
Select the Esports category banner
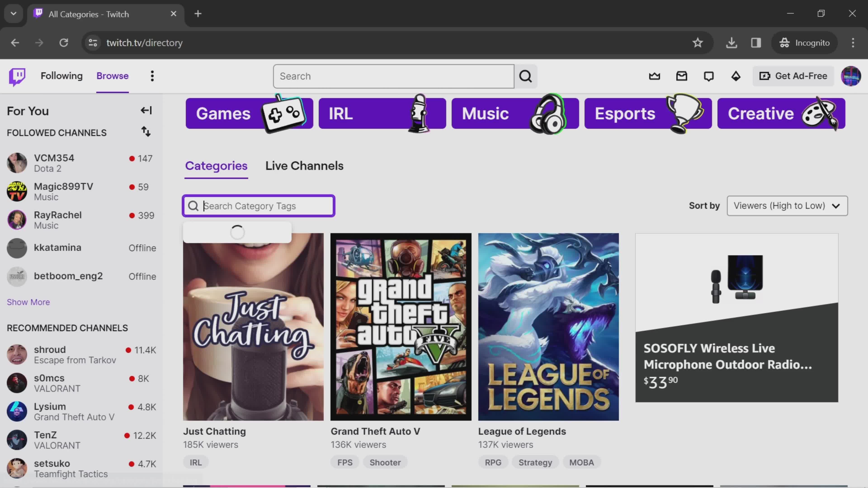(x=648, y=113)
